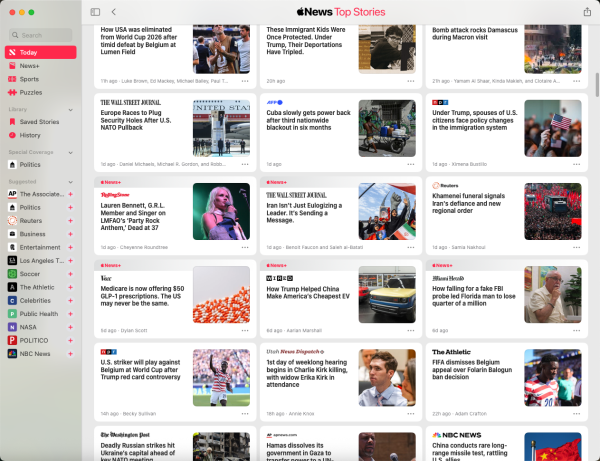Collapse the Special Coverage section
Viewport: 600px width, 461px height.
coord(70,152)
